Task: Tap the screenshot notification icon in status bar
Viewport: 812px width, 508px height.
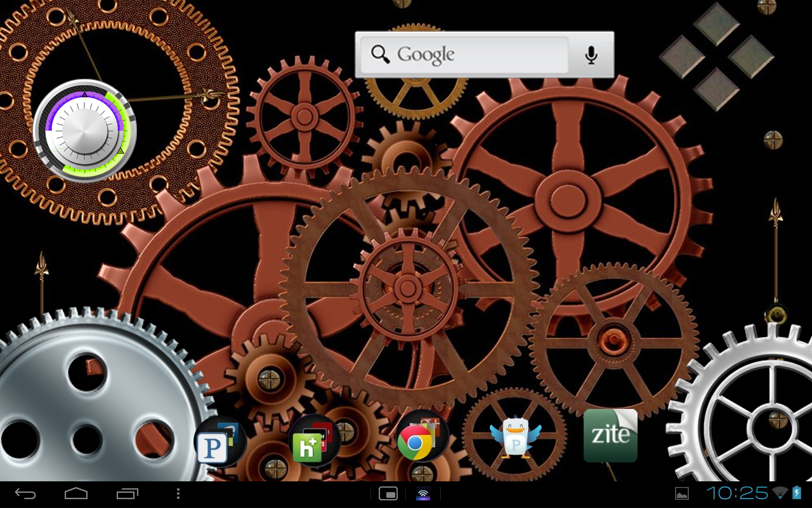Action: click(x=681, y=493)
